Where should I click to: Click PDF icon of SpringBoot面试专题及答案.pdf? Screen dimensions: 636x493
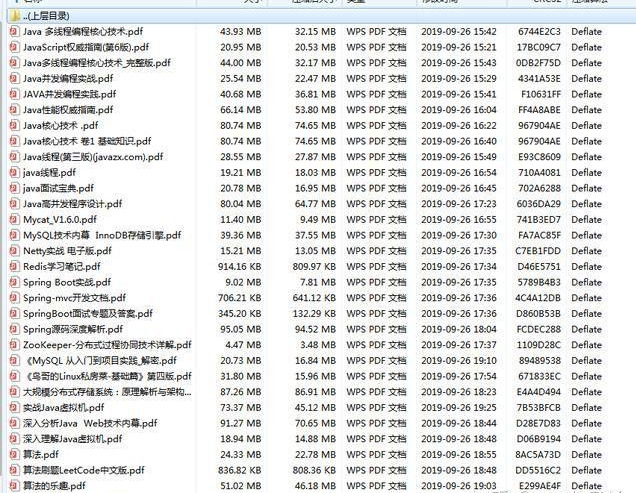pos(14,314)
